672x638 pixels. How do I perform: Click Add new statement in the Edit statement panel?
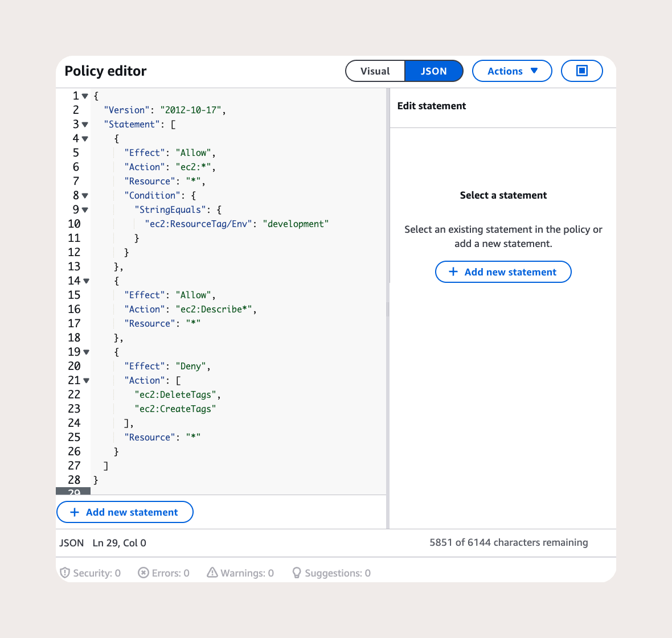pyautogui.click(x=503, y=272)
